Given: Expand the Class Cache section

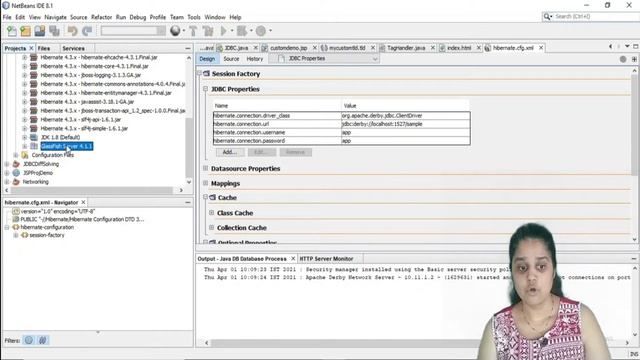Looking at the screenshot, I should tap(211, 213).
